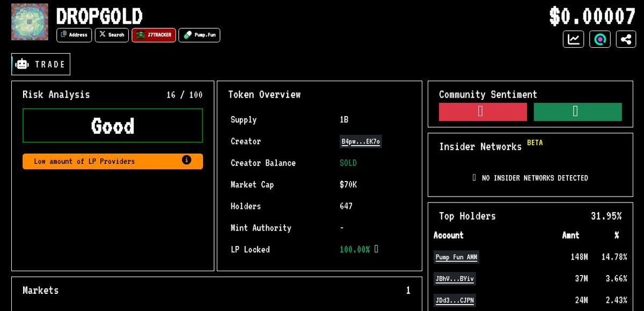Click the 3.66% holder percentage
The width and height of the screenshot is (644, 311).
tap(616, 279)
